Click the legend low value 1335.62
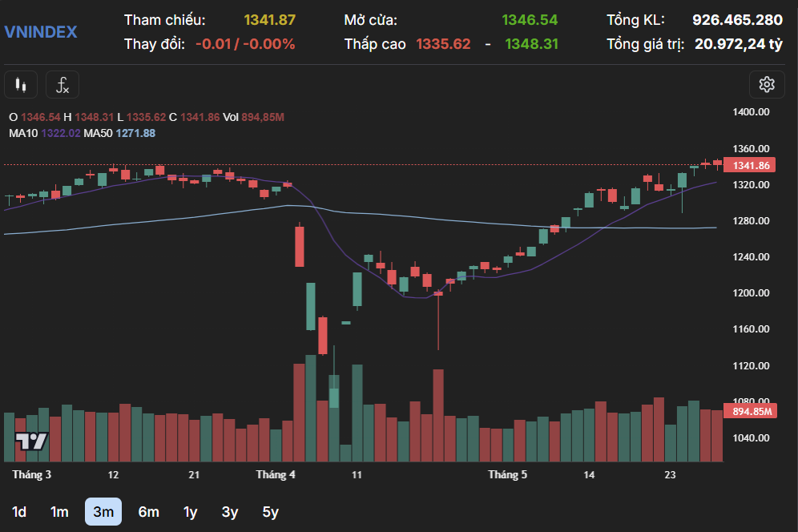Screen dimensions: 798x532 pyautogui.click(x=146, y=117)
